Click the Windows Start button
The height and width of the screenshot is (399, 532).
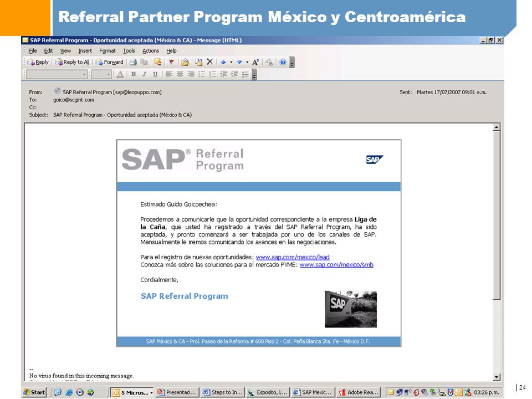[34, 392]
